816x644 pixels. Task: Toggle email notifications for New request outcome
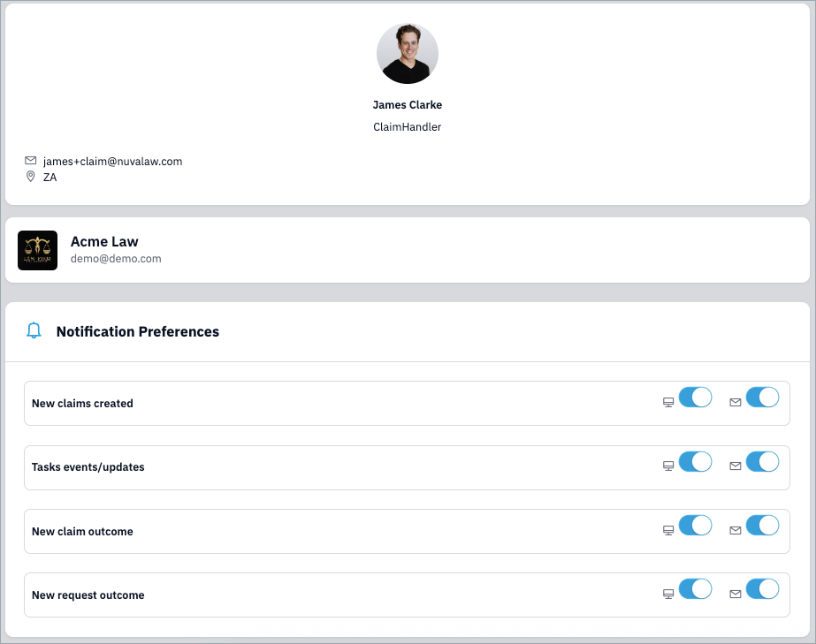(x=762, y=589)
